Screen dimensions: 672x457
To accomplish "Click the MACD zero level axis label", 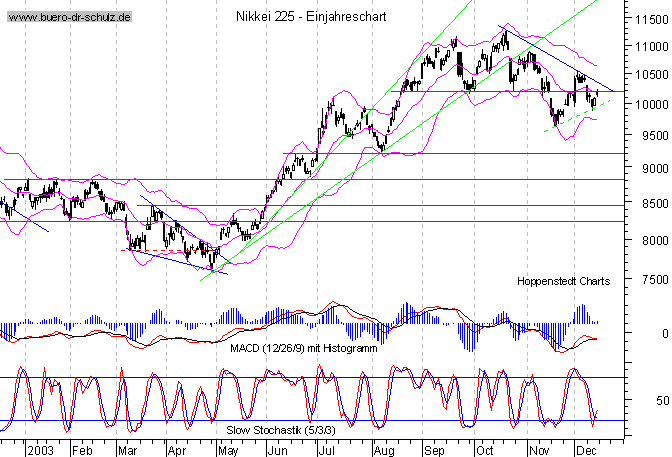I will coord(651,334).
